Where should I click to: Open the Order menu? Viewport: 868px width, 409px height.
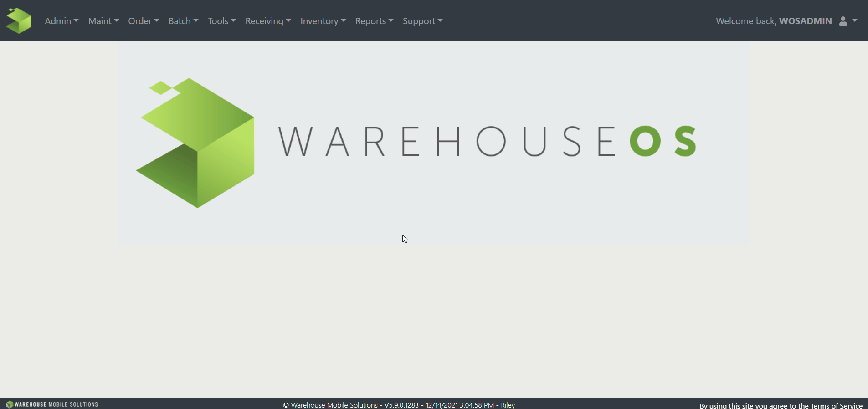144,21
